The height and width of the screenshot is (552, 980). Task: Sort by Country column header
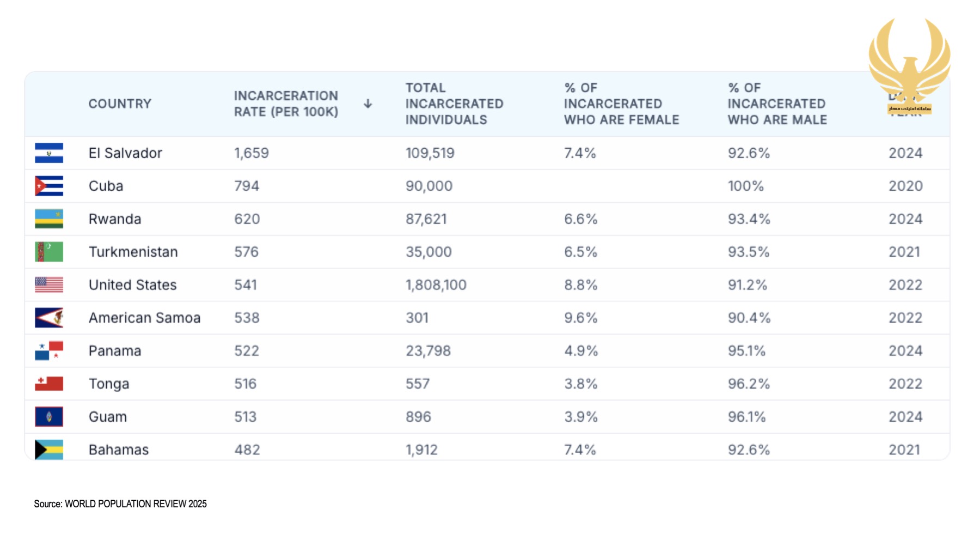coord(120,104)
